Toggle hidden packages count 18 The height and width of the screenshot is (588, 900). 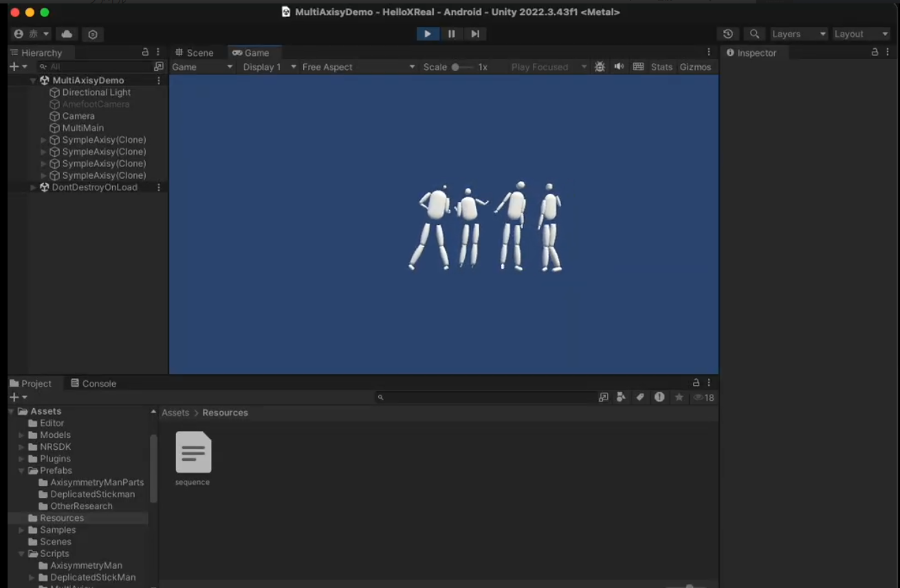tap(704, 398)
